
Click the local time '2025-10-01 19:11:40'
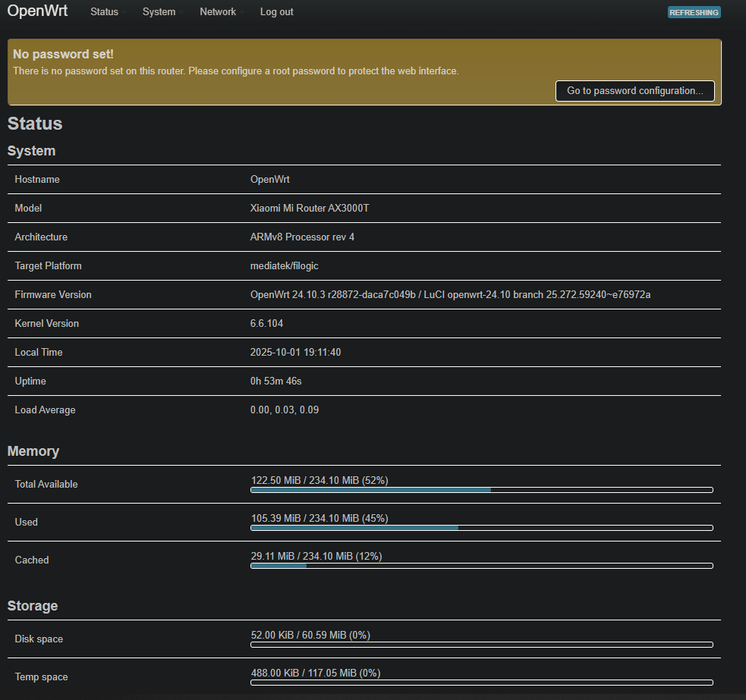295,353
